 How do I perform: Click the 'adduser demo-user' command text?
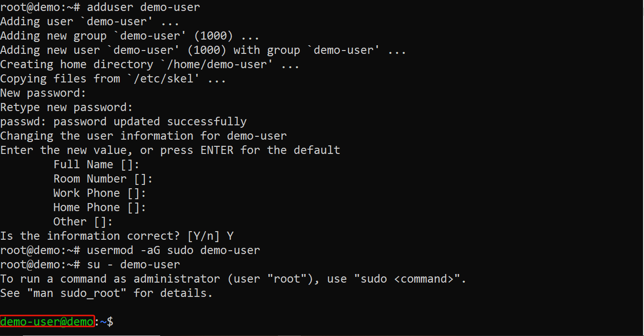pyautogui.click(x=143, y=7)
